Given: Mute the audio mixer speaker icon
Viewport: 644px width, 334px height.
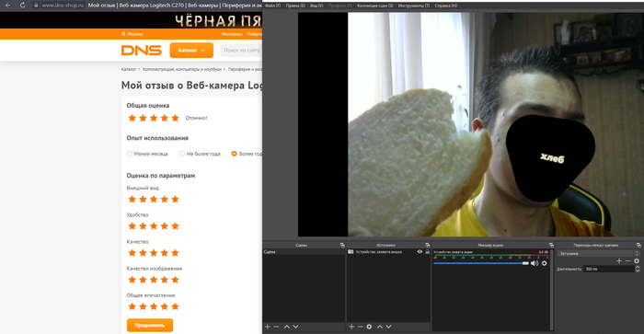Looking at the screenshot, I should click(535, 263).
